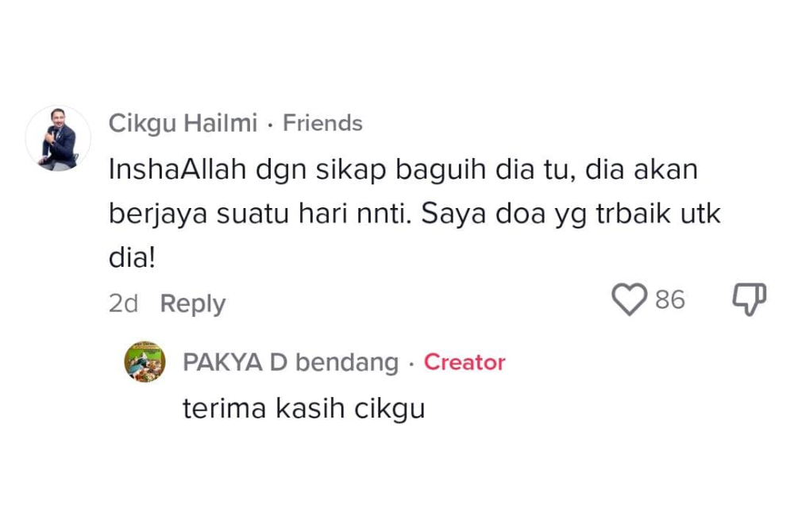Screen dimensions: 794x532
Task: Open the PAKYA D bendang username link
Action: tap(291, 362)
